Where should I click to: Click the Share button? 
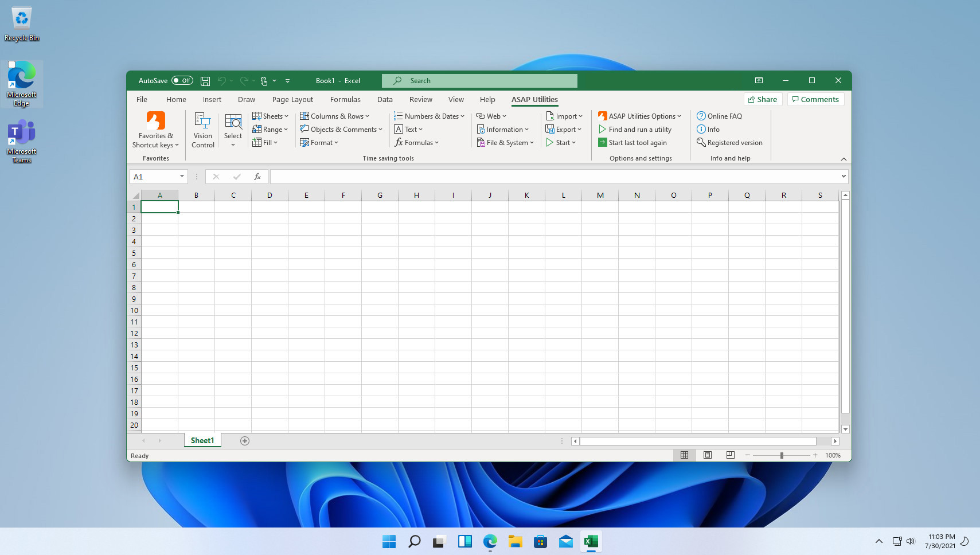pyautogui.click(x=763, y=99)
